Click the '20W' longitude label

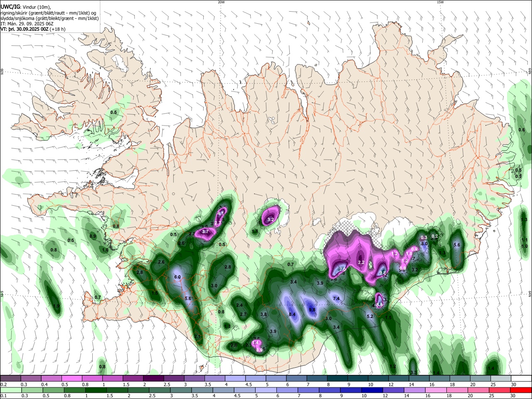point(221,2)
